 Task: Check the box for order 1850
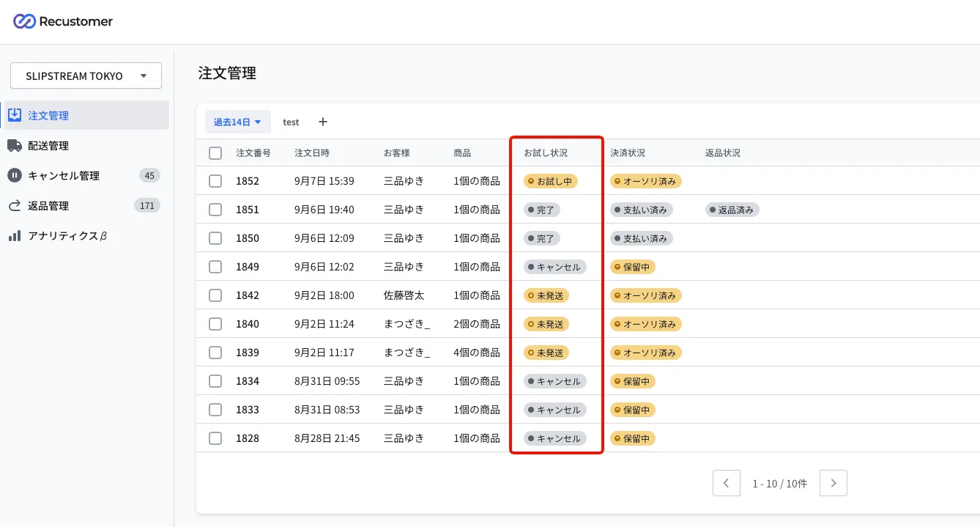coord(215,238)
